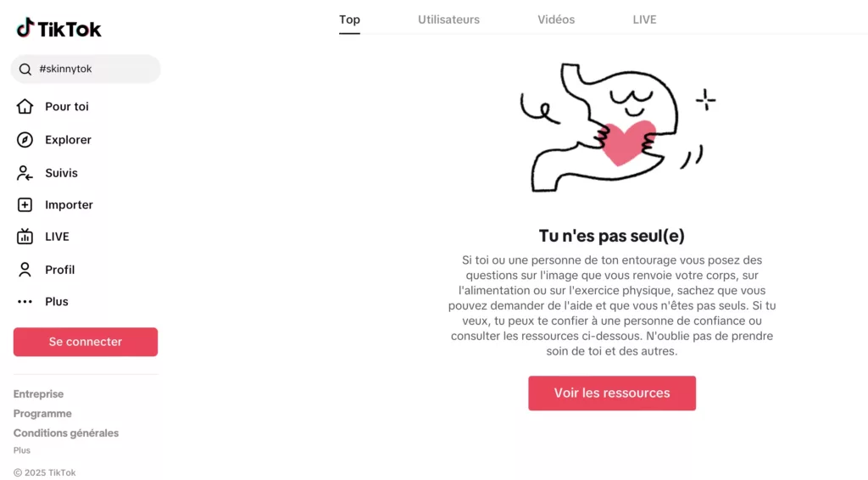Click the Profil person icon
The height and width of the screenshot is (480, 868).
click(25, 270)
